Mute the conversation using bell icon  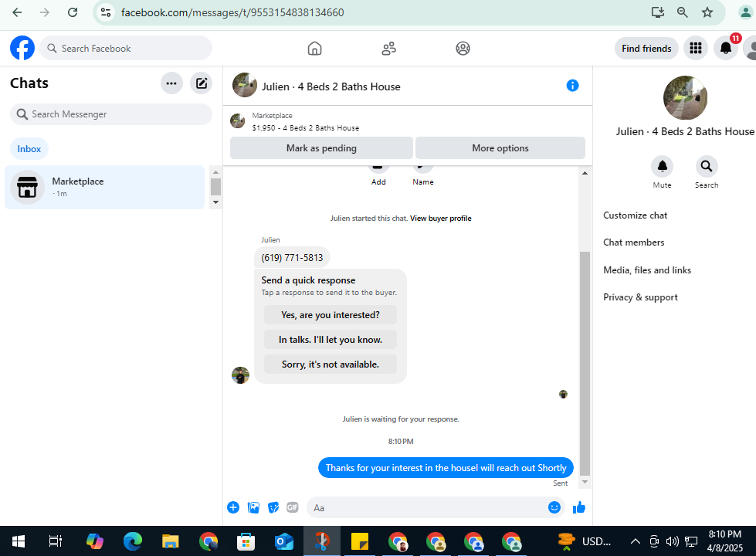(662, 166)
